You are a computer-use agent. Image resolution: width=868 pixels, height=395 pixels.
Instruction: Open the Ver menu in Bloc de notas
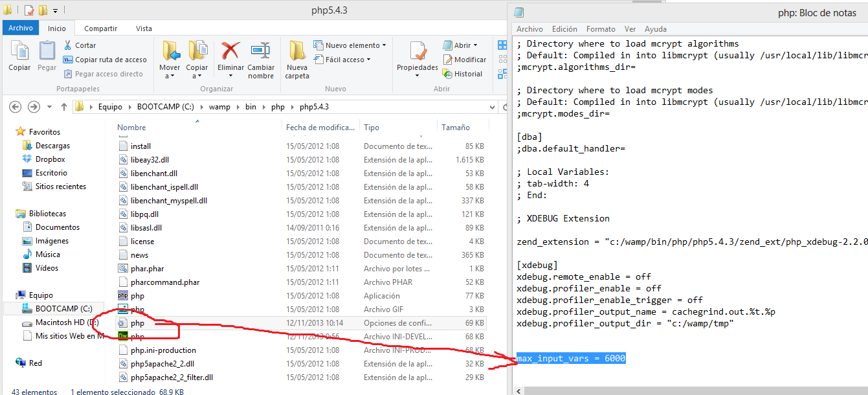pos(630,29)
